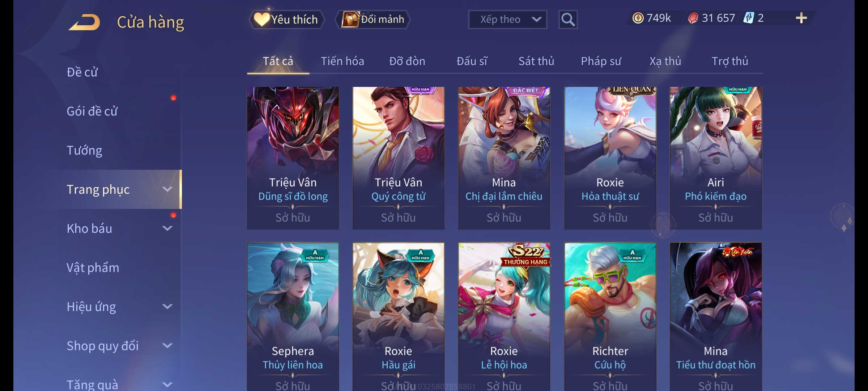Select the Sát thủ filter tab
This screenshot has height=391, width=868.
(536, 61)
